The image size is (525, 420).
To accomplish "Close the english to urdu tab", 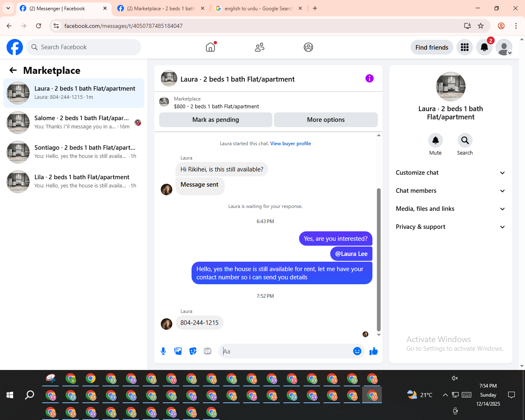I will tap(300, 8).
